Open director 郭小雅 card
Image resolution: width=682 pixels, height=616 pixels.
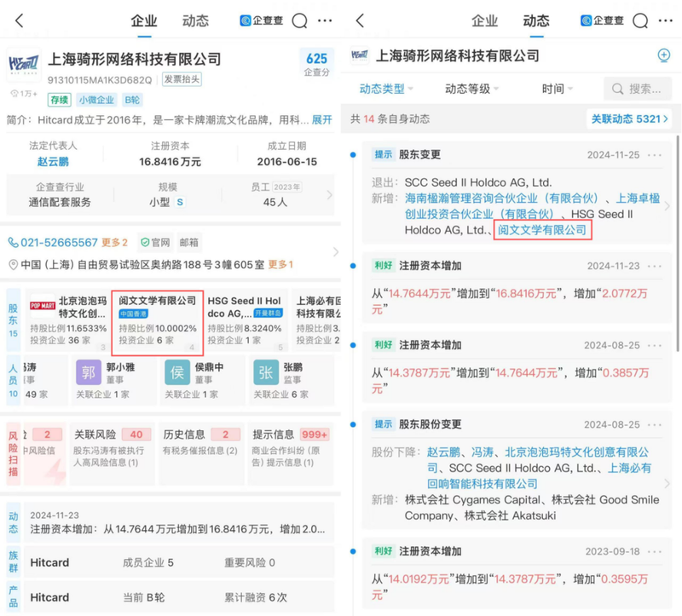pos(113,380)
